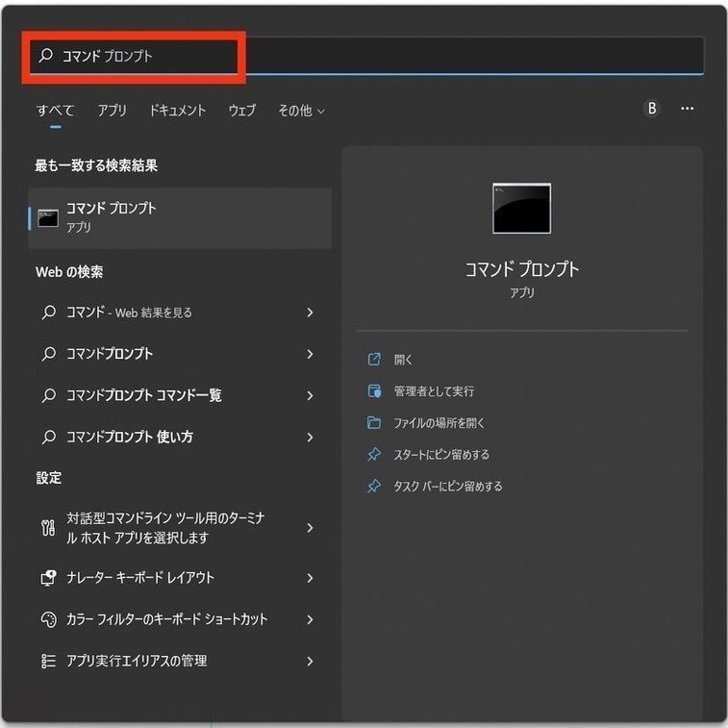
Task: Expand chevron for 対話型コマンドライン setting
Action: click(310, 528)
